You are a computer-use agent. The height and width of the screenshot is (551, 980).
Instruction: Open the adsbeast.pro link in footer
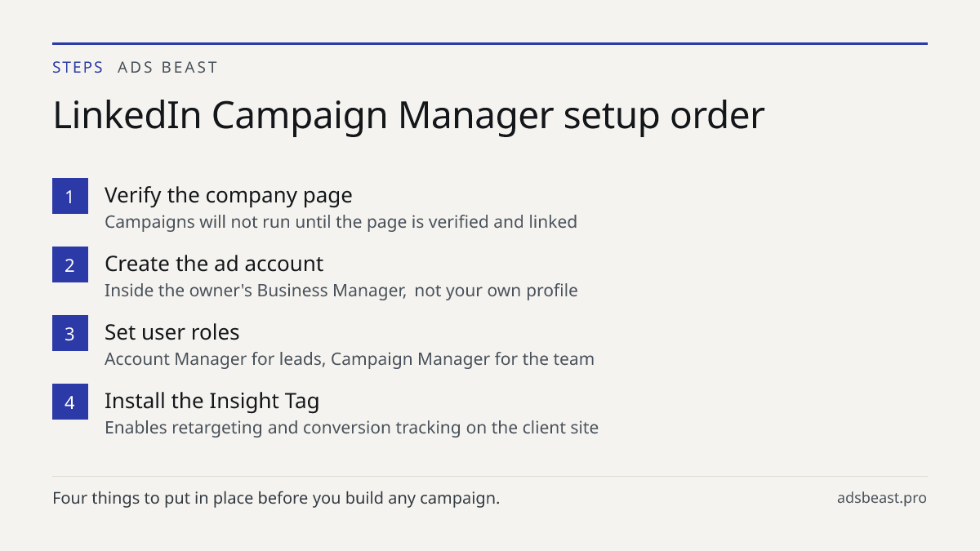click(x=882, y=498)
